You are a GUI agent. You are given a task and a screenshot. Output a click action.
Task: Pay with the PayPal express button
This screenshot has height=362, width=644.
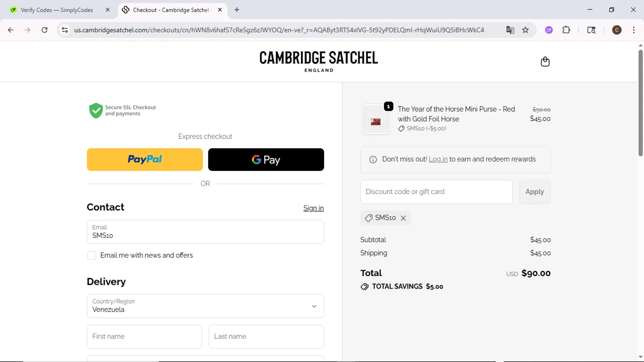point(145,160)
